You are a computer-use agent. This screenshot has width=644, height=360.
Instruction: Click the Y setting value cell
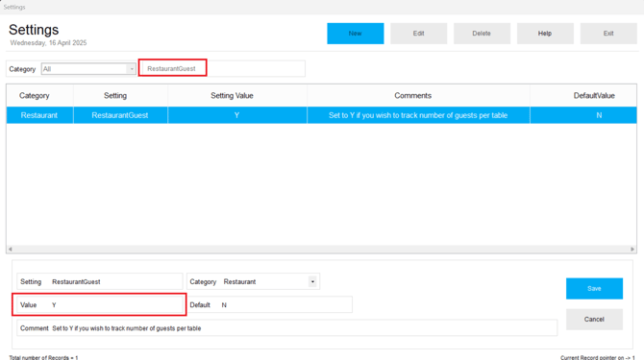pos(237,115)
